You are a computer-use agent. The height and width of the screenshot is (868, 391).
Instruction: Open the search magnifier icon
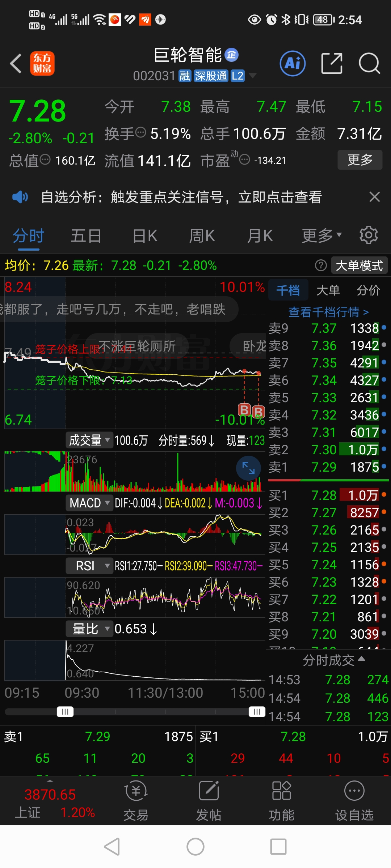(369, 63)
